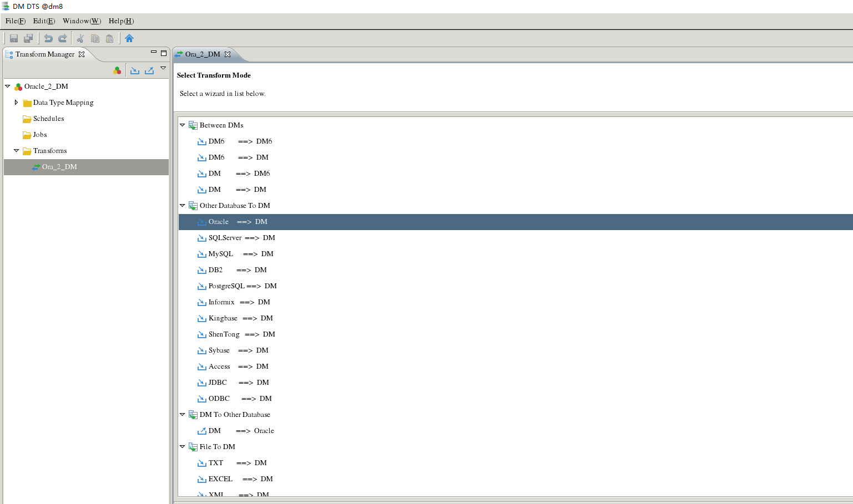Maximize the Transform Manager panel

(164, 53)
